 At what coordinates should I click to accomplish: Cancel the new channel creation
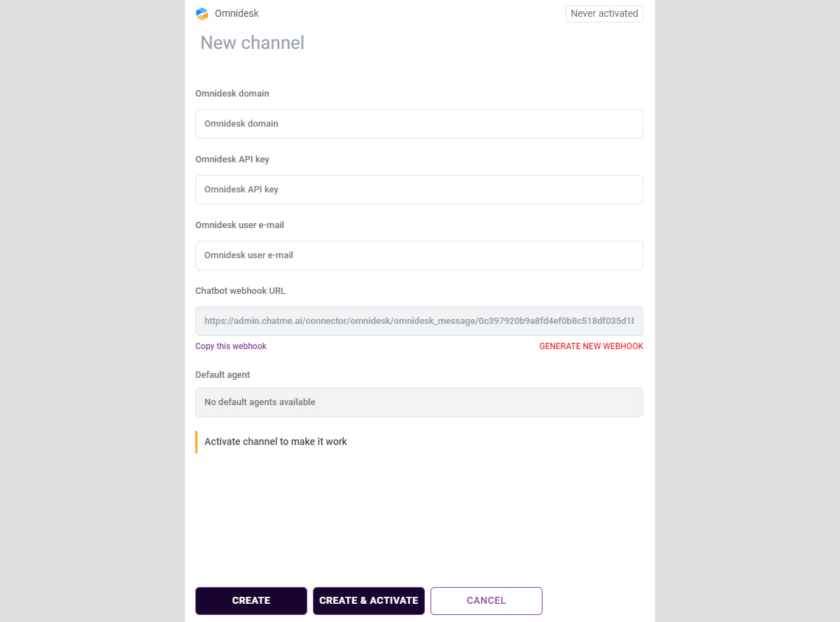486,600
